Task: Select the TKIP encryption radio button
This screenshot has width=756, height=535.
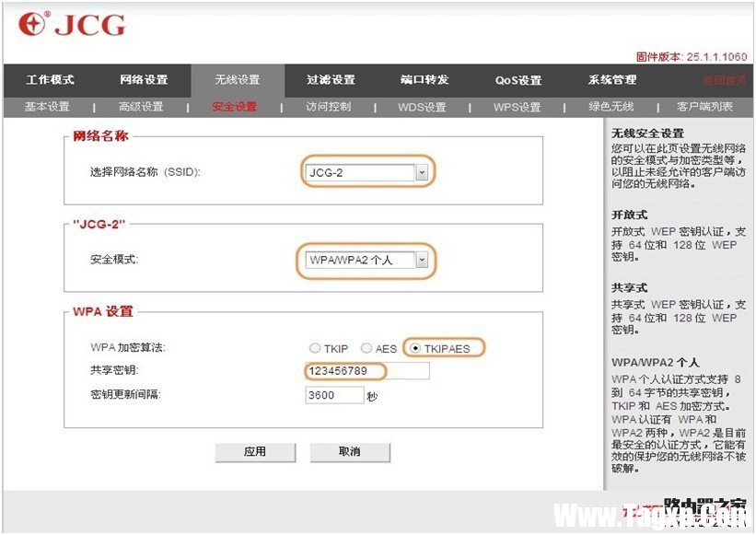Action: click(315, 348)
